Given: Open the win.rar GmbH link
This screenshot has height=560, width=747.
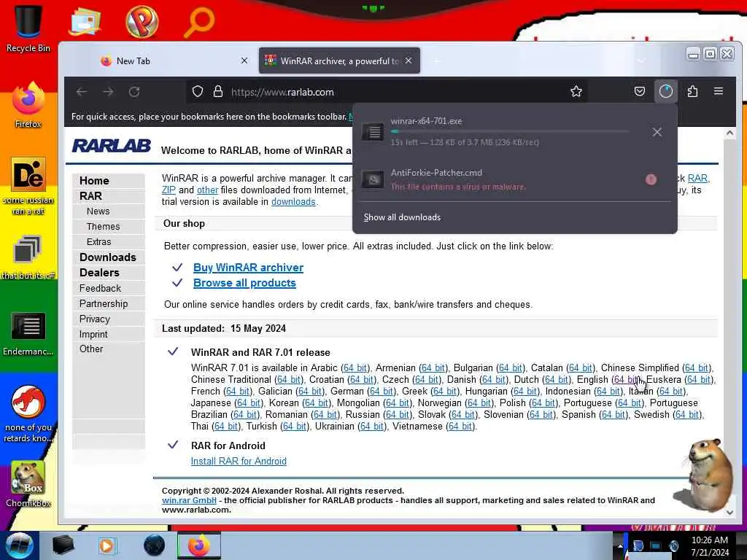Looking at the screenshot, I should click(x=189, y=500).
